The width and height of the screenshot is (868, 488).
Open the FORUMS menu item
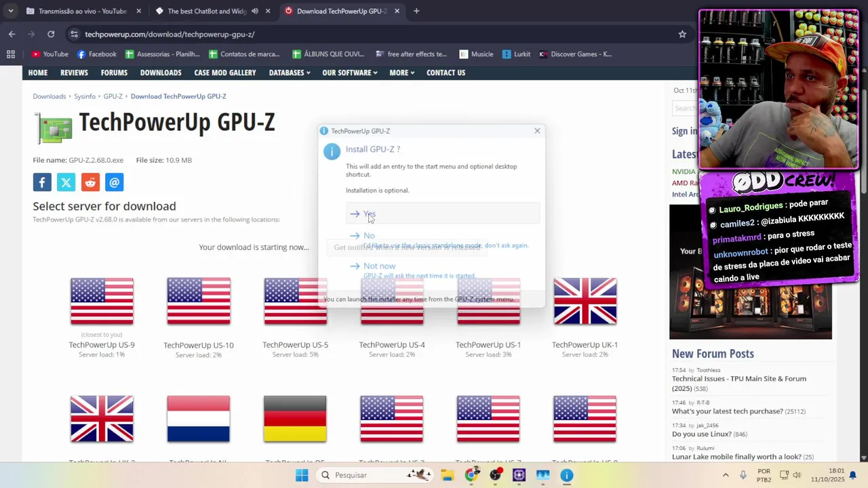[114, 73]
